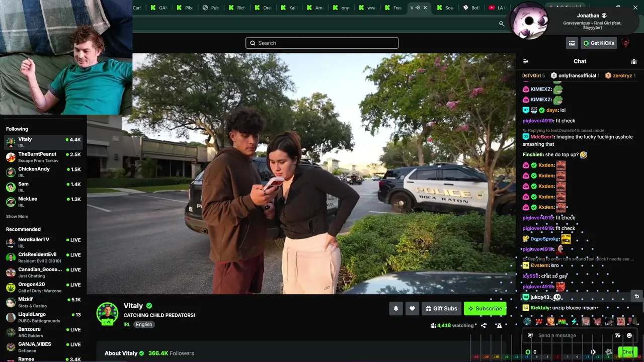Collapse the chat panel with arrow icon
This screenshot has height=362, width=644.
pyautogui.click(x=526, y=61)
